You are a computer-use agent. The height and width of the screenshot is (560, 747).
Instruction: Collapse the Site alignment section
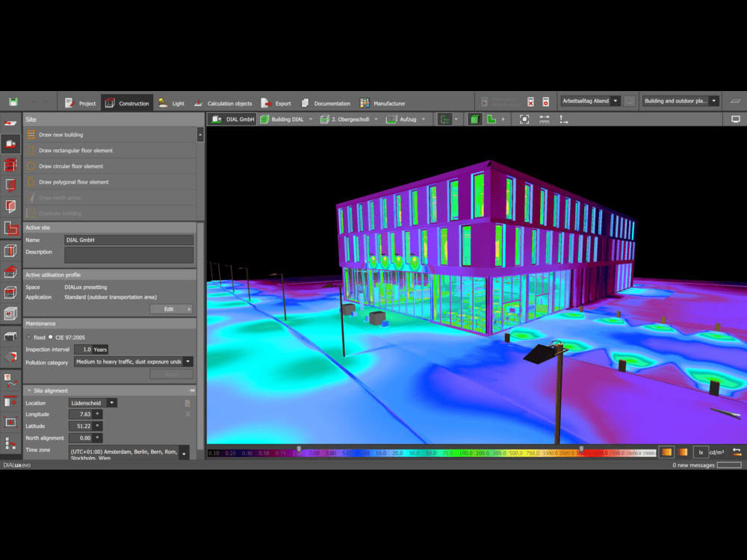28,391
